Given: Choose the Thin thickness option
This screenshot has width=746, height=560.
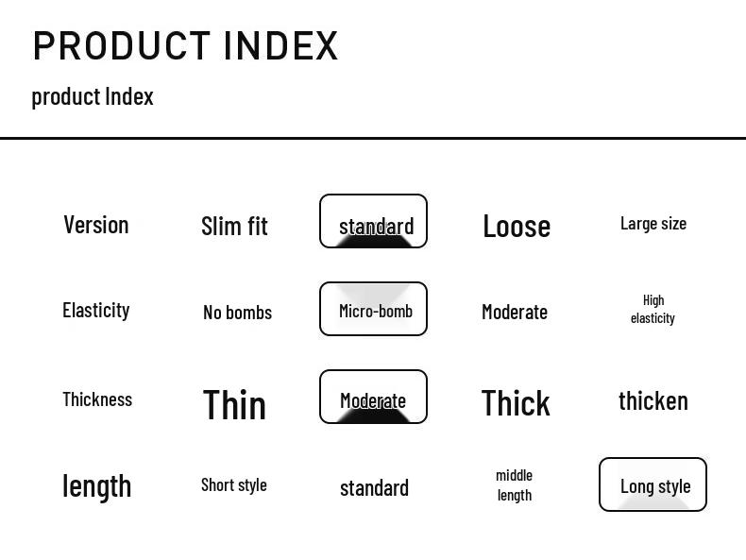Looking at the screenshot, I should (x=234, y=405).
